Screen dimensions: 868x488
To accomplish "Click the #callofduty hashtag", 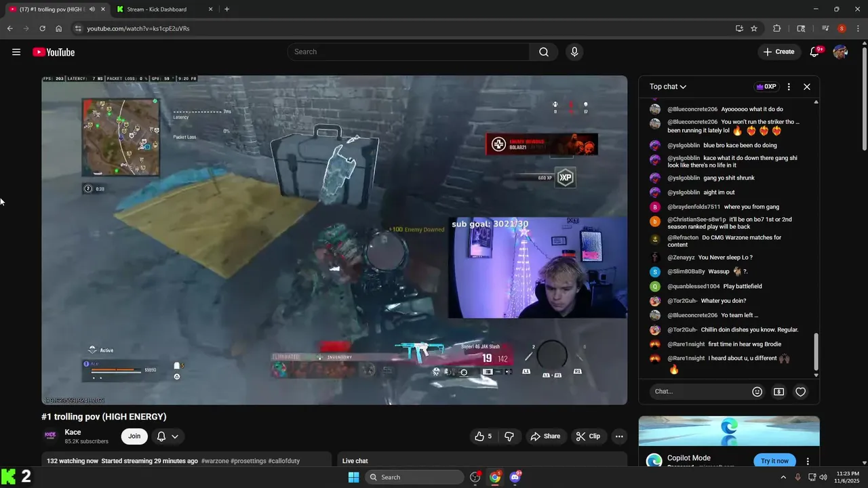I will coord(284,461).
